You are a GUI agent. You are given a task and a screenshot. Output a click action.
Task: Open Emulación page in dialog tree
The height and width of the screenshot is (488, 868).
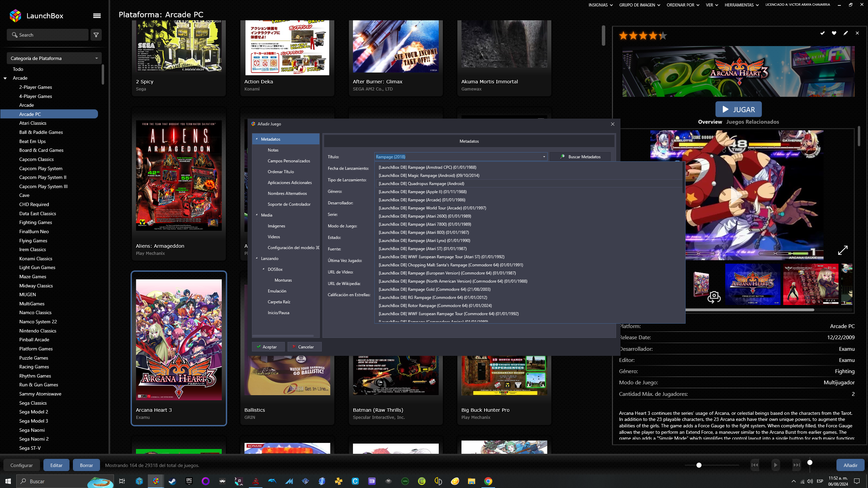[x=277, y=291]
